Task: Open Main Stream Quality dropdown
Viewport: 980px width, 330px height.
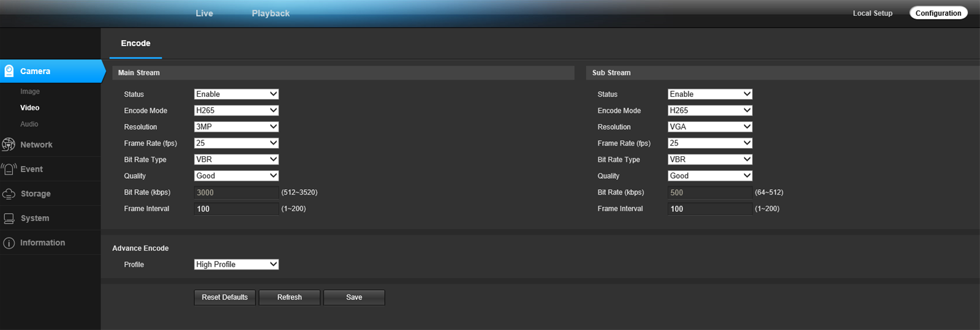Action: pos(236,176)
